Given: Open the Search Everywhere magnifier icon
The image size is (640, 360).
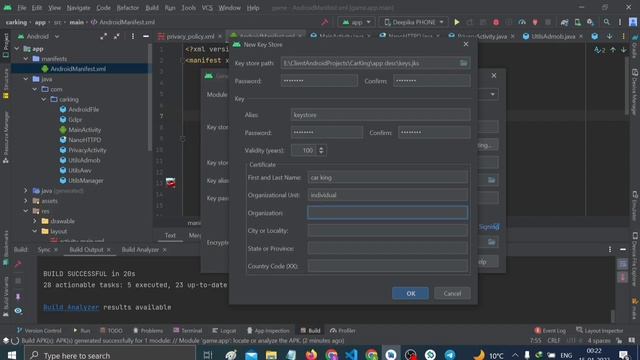Looking at the screenshot, I should pos(607,22).
